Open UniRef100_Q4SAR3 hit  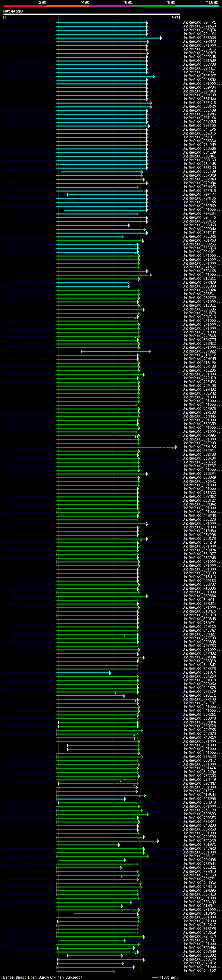199,848
